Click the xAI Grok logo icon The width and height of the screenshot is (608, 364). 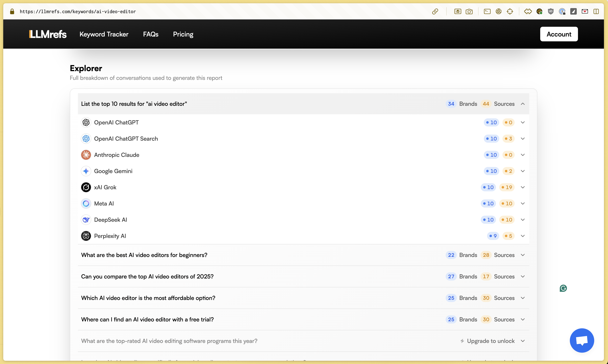(x=86, y=187)
